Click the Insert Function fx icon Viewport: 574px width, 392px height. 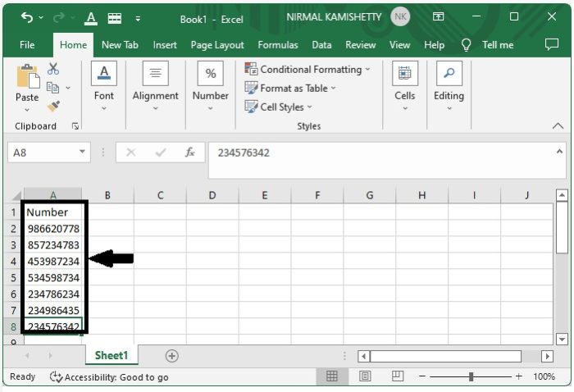[189, 153]
